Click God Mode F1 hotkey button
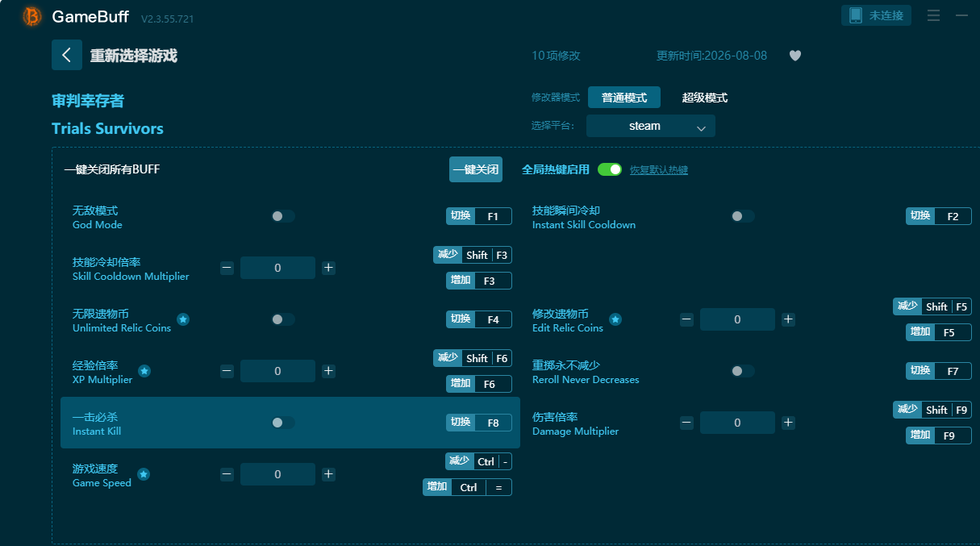The image size is (980, 546). click(x=479, y=216)
